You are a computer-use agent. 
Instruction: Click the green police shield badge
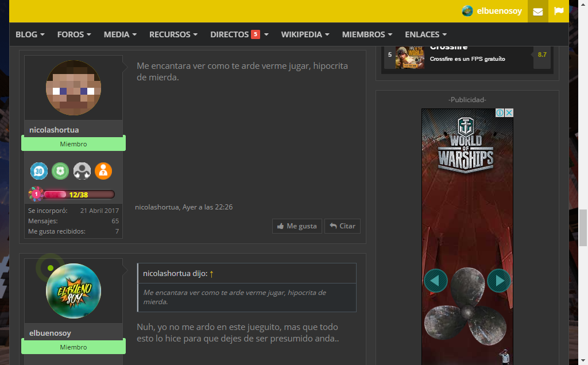pyautogui.click(x=60, y=170)
